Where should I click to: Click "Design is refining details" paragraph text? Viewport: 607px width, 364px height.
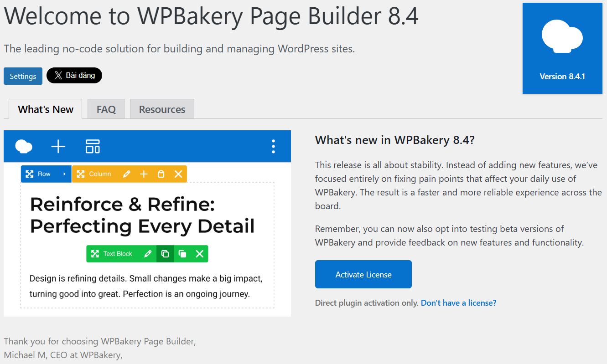tap(146, 286)
